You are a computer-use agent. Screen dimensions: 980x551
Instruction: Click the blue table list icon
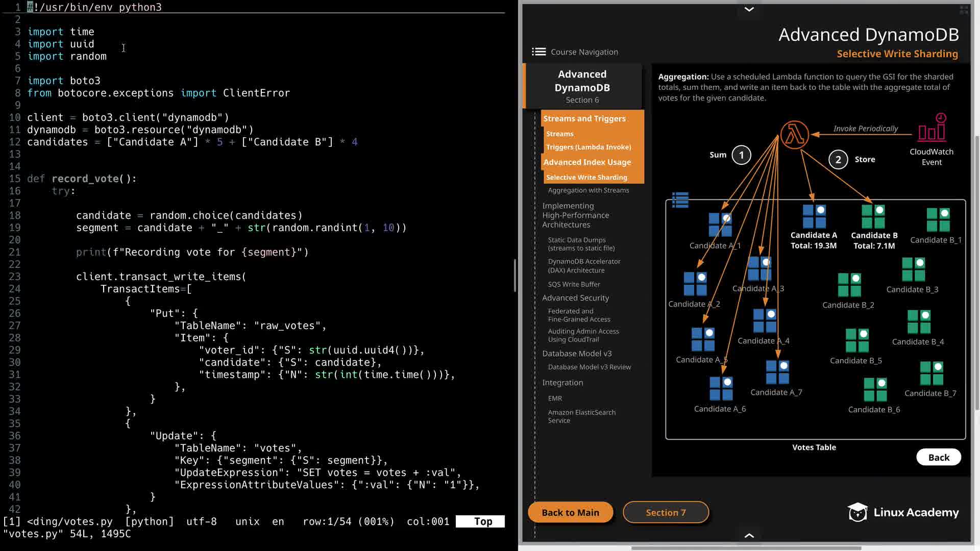pyautogui.click(x=680, y=199)
